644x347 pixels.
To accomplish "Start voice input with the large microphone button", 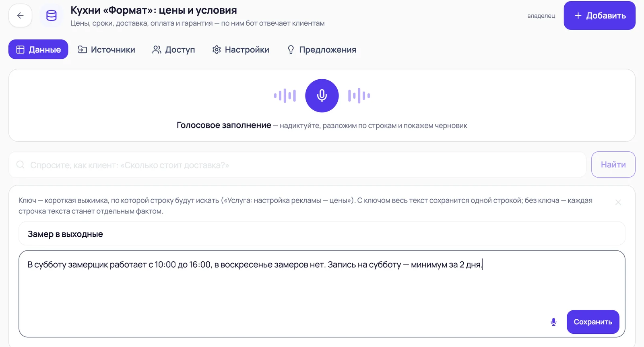I will 322,96.
